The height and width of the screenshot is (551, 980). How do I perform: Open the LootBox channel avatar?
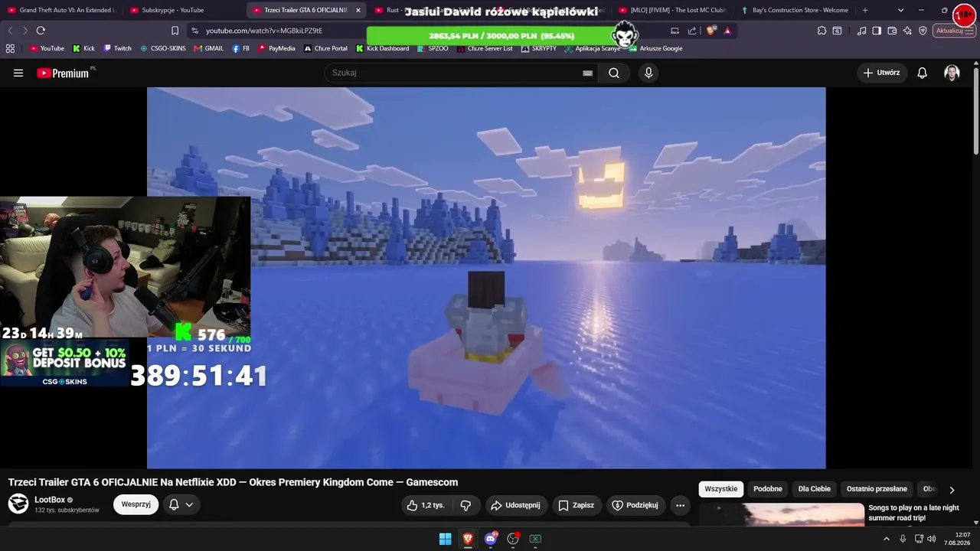(18, 504)
